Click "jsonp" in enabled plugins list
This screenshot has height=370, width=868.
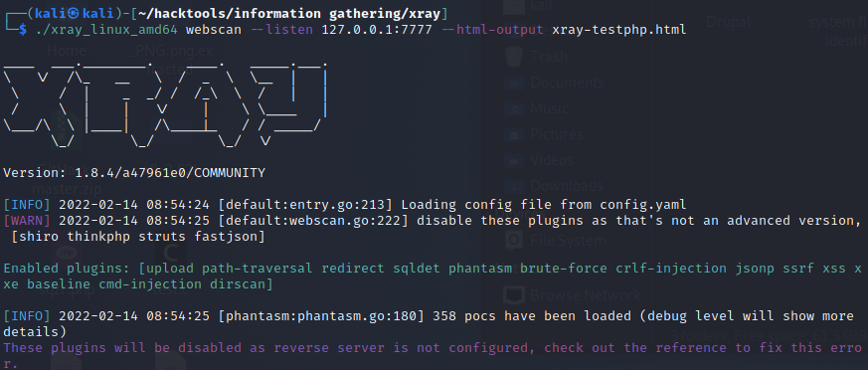[x=754, y=269]
